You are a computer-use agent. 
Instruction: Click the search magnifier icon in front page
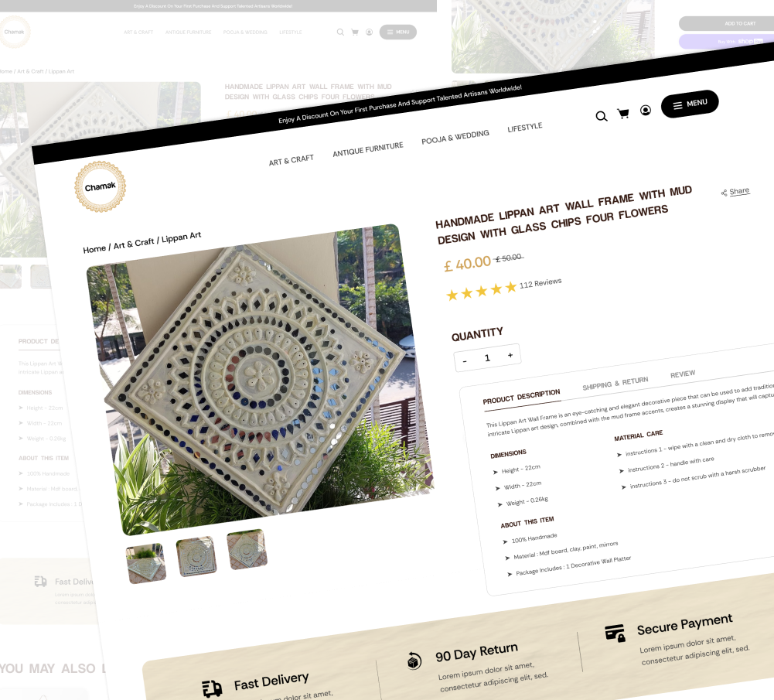(602, 117)
